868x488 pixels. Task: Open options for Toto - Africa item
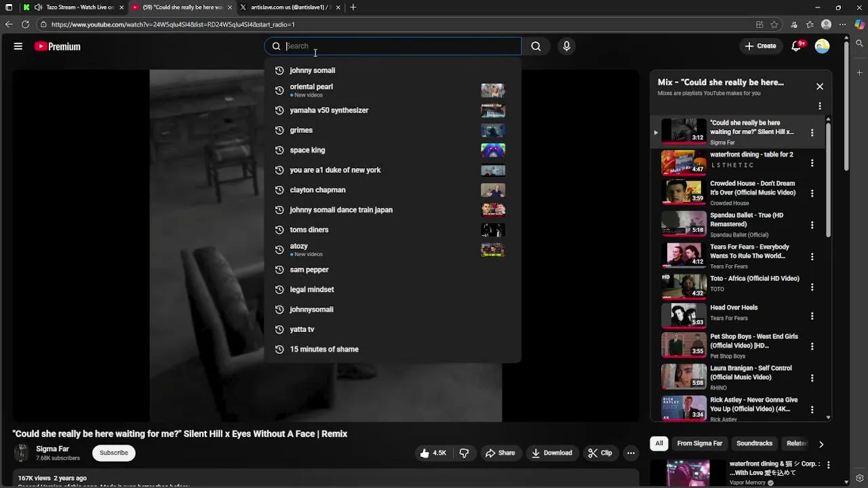pyautogui.click(x=812, y=287)
